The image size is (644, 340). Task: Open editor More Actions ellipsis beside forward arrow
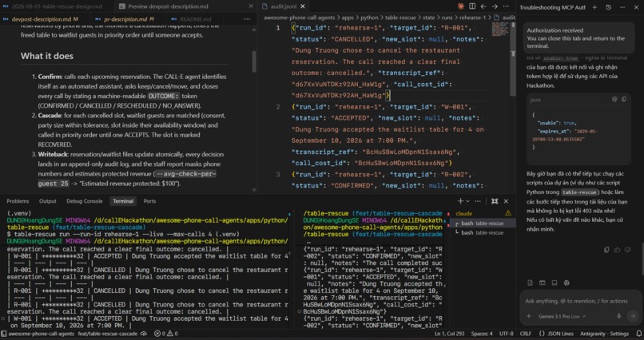[x=506, y=6]
